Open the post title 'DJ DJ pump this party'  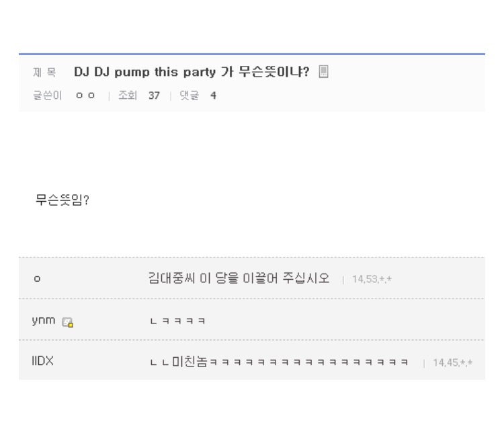point(192,72)
